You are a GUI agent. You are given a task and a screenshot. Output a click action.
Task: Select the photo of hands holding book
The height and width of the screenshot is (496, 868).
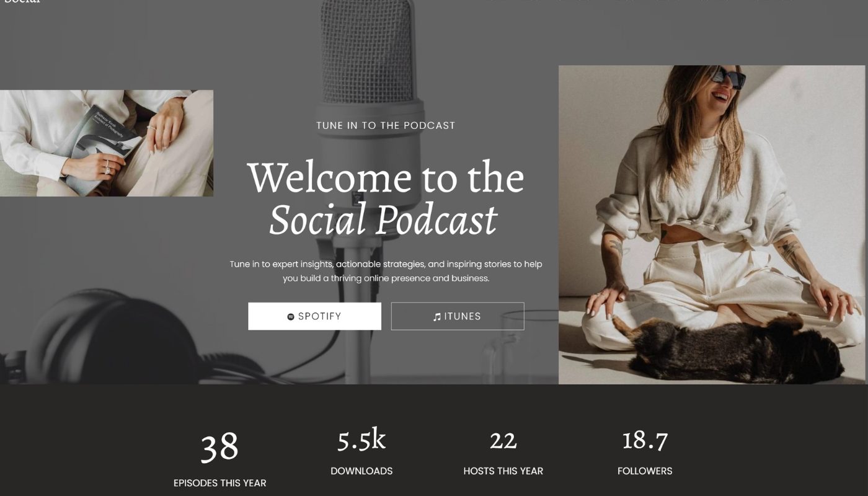107,143
